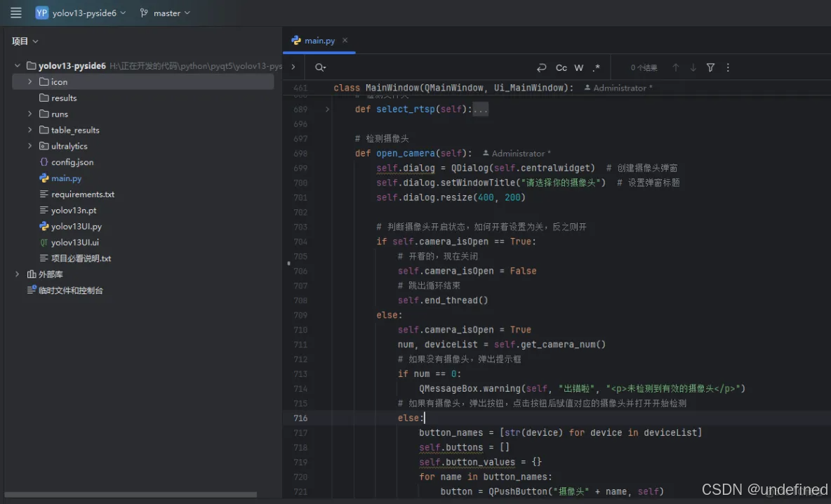Screen dimensions: 831x504
Task: Select the results folder
Action: pyautogui.click(x=64, y=98)
